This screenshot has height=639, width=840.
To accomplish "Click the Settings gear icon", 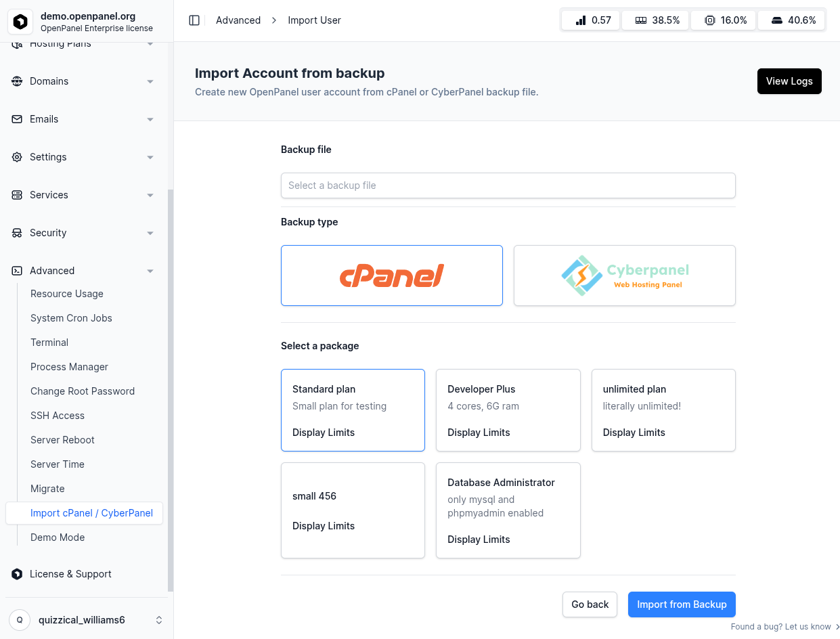I will [x=17, y=157].
